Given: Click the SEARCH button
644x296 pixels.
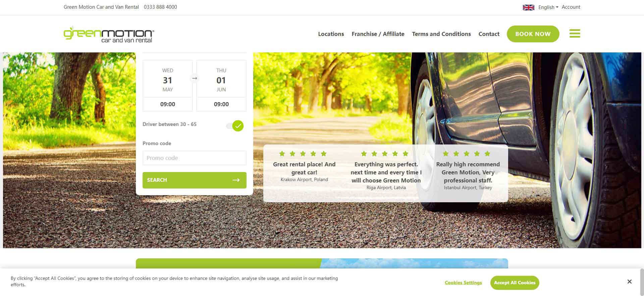Looking at the screenshot, I should click(x=195, y=180).
